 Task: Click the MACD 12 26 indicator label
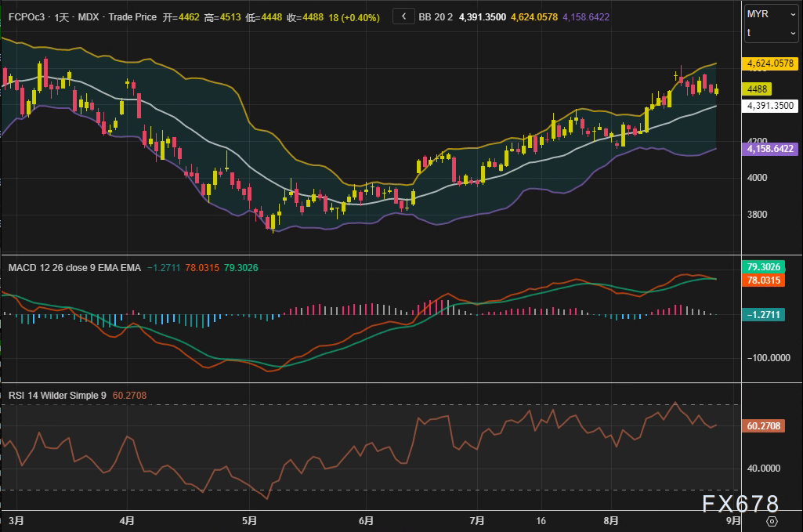point(74,267)
